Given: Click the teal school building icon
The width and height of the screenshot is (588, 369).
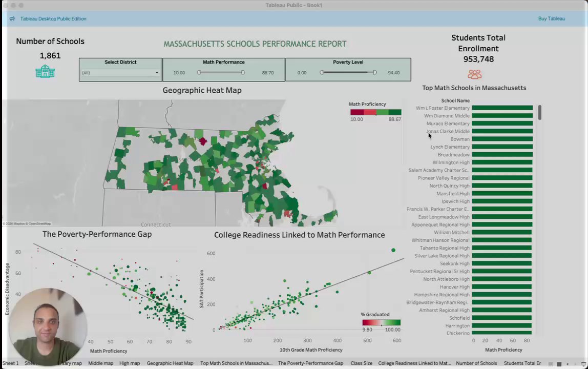Looking at the screenshot, I should 45,71.
